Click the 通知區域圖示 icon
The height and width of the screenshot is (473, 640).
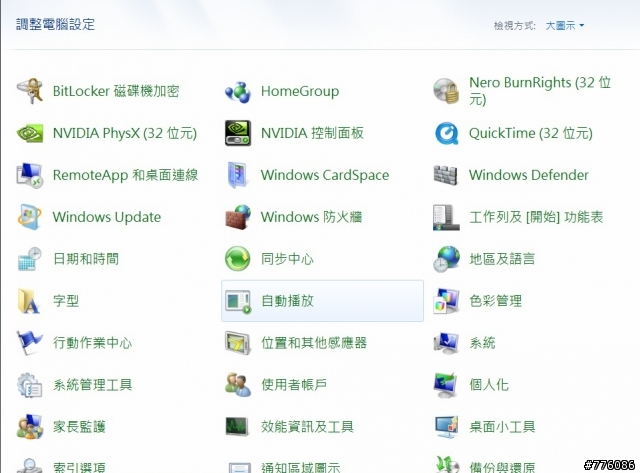[238, 467]
